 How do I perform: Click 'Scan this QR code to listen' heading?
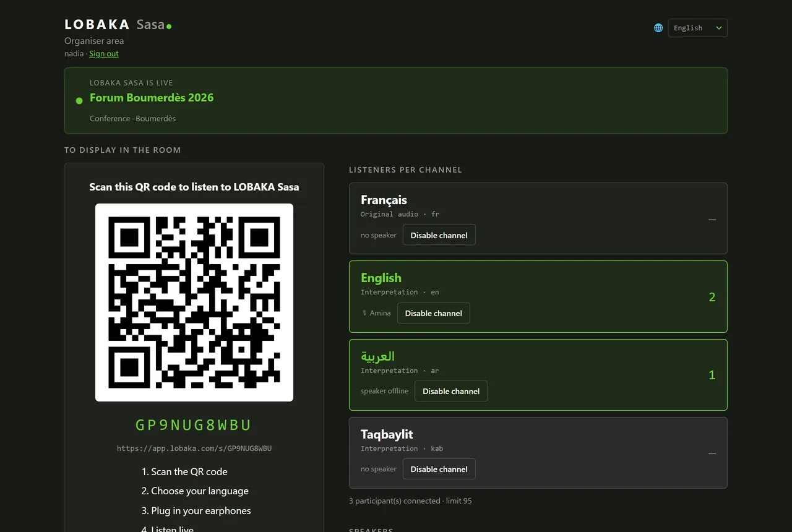tap(194, 187)
